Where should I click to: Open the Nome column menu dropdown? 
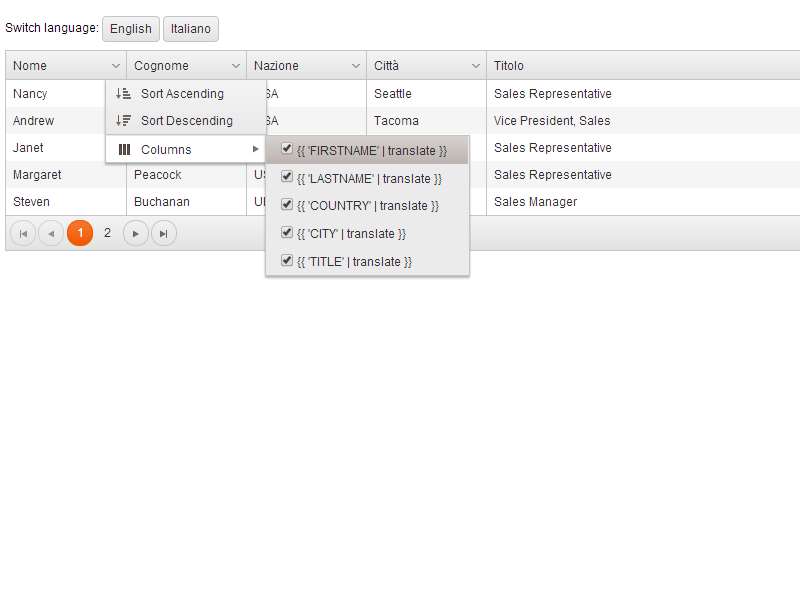[x=116, y=66]
